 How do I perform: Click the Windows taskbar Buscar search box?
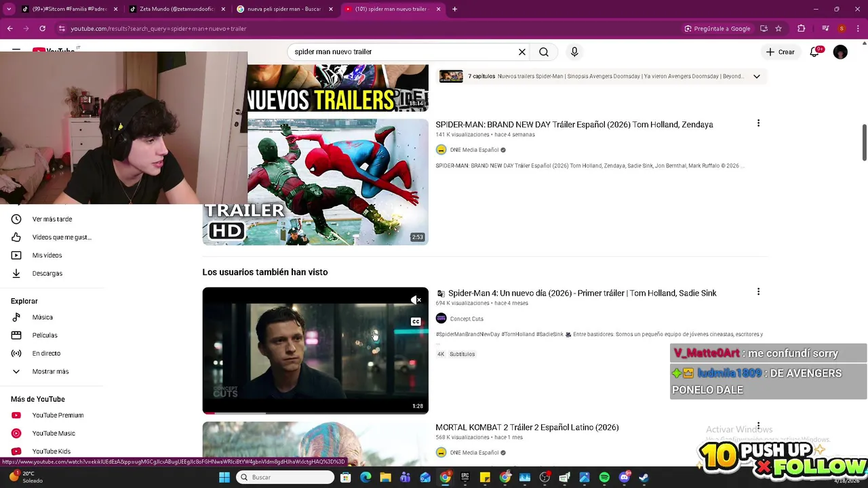285,477
